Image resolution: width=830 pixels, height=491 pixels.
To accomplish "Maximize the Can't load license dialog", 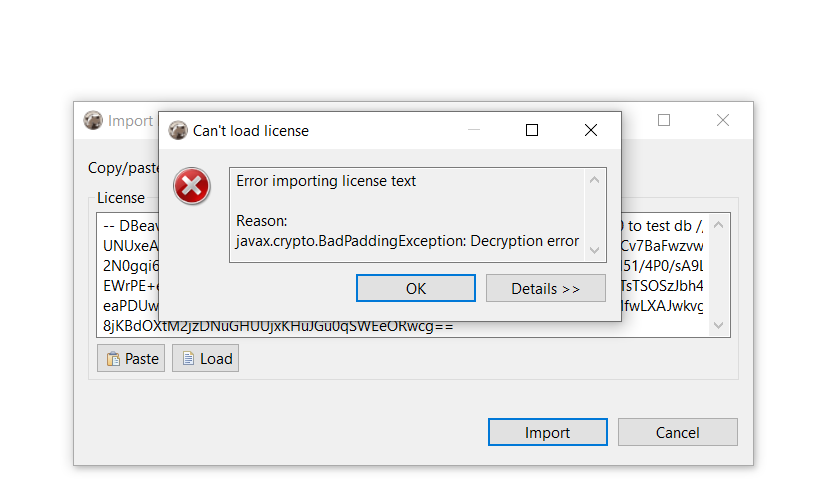I will pyautogui.click(x=532, y=130).
